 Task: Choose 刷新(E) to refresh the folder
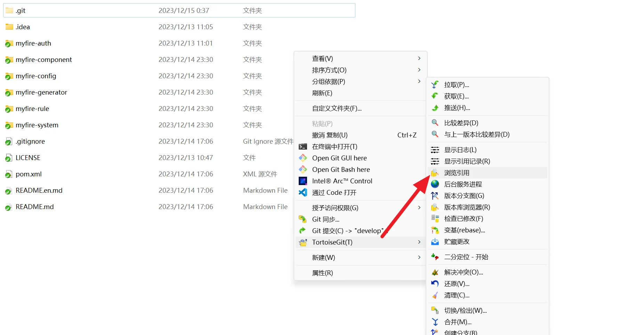[x=322, y=93]
